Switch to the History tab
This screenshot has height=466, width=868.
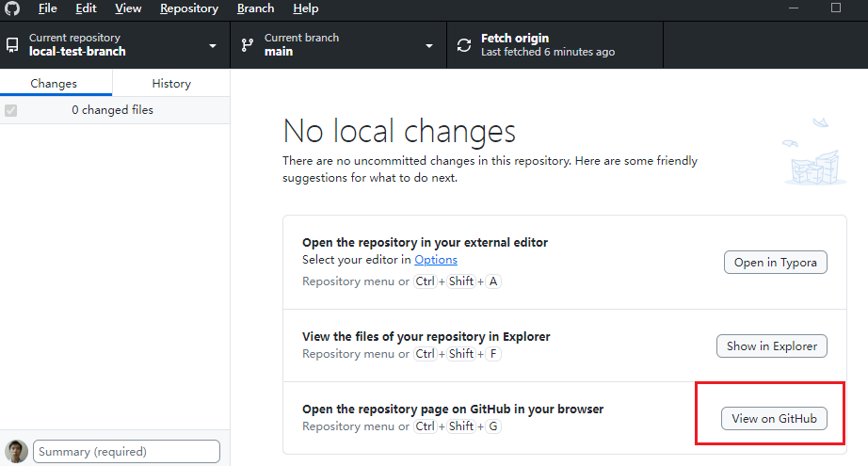click(x=171, y=83)
